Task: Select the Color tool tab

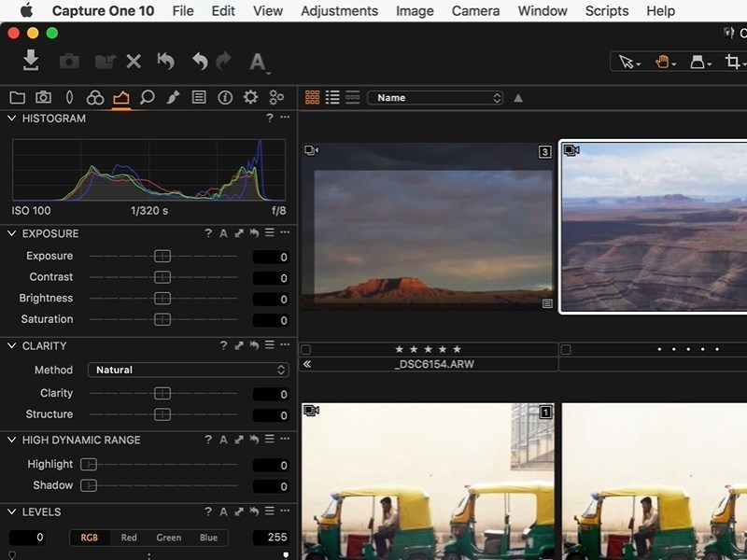Action: (x=94, y=96)
